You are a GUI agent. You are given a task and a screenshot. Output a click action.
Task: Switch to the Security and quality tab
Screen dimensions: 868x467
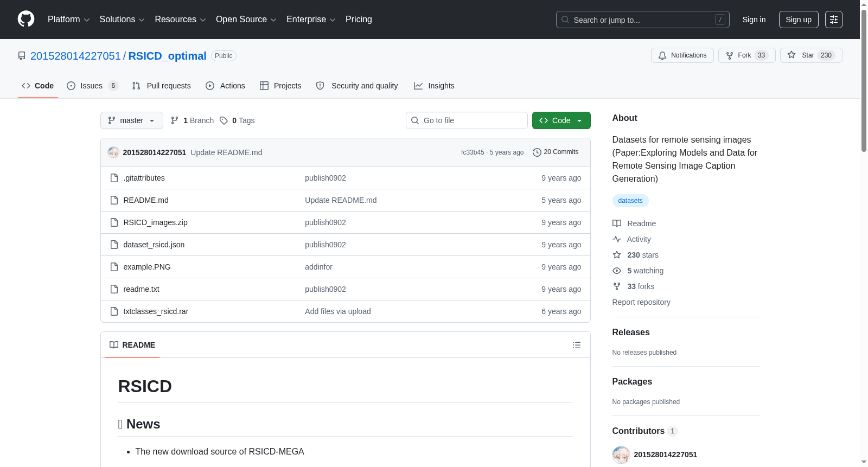tap(357, 86)
